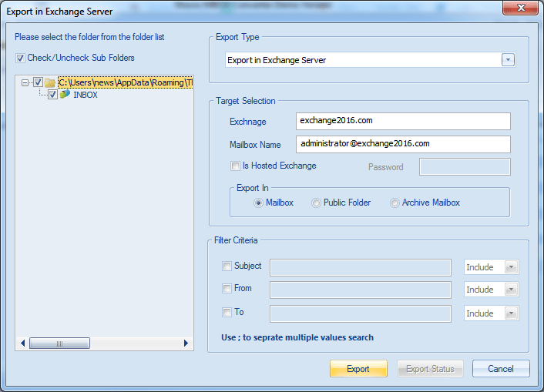
Task: Choose Archive Mailbox export option
Action: point(395,203)
